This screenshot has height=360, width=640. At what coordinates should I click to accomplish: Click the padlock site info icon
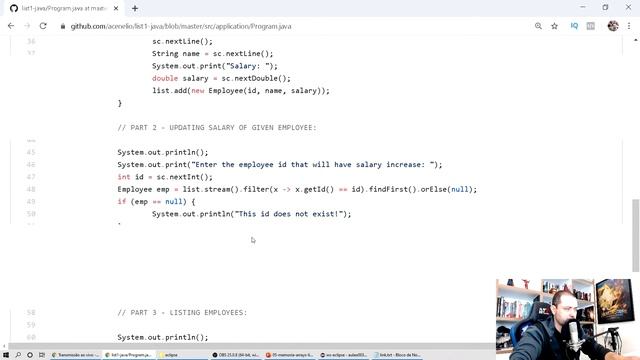click(x=62, y=26)
